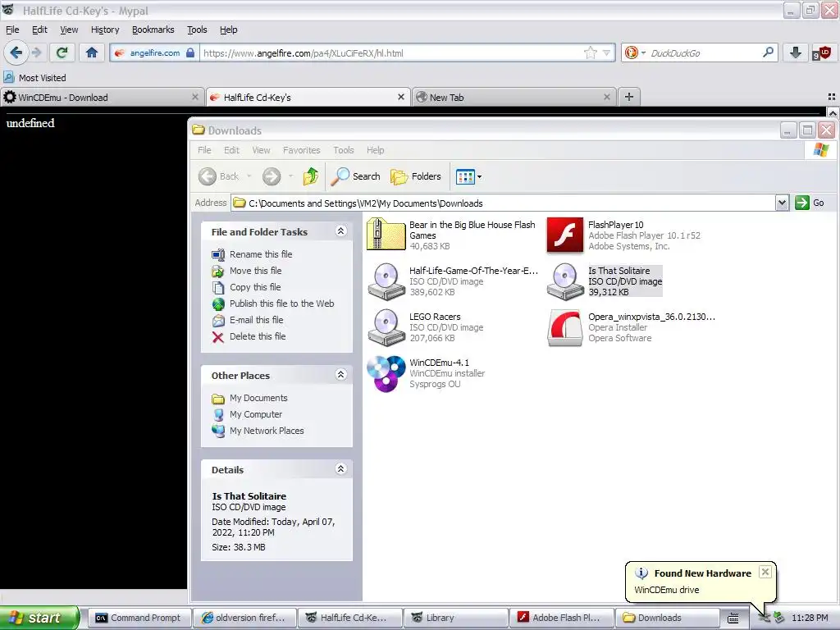Click the angelfire.com site identity button

154,52
